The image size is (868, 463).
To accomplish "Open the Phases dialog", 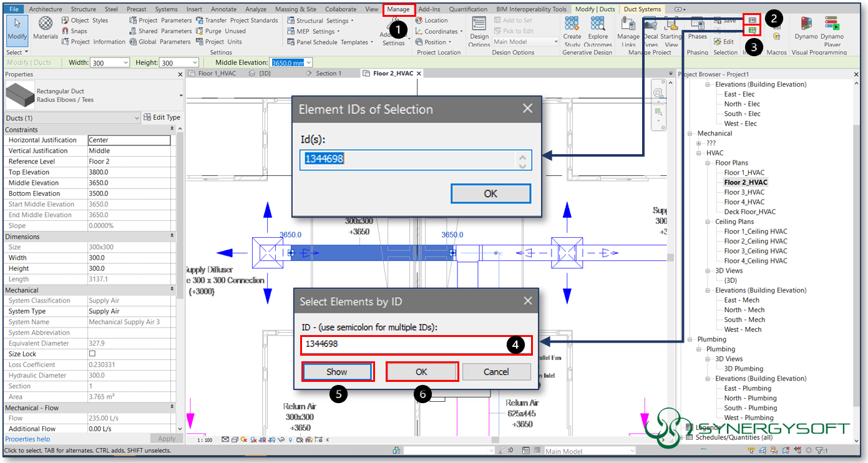I will 697,28.
